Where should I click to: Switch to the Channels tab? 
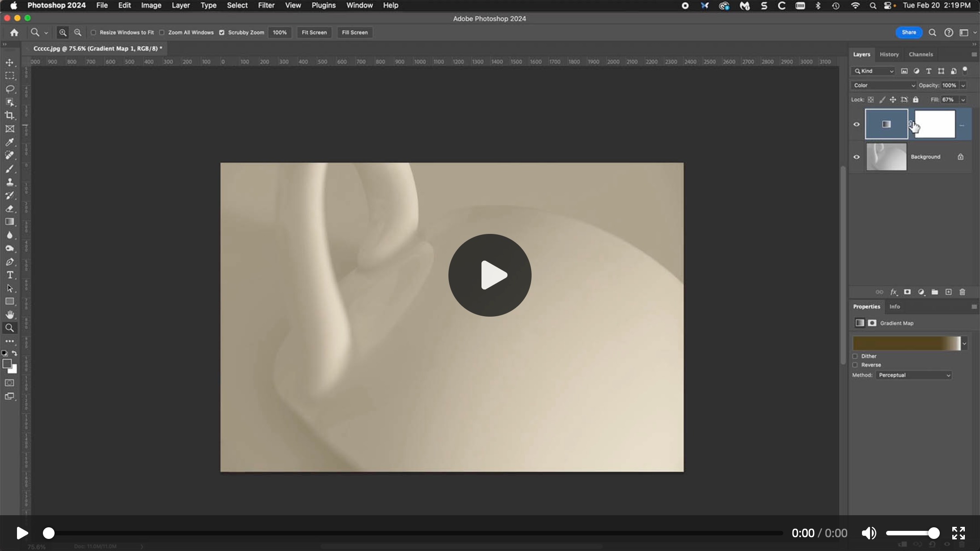[x=921, y=55]
